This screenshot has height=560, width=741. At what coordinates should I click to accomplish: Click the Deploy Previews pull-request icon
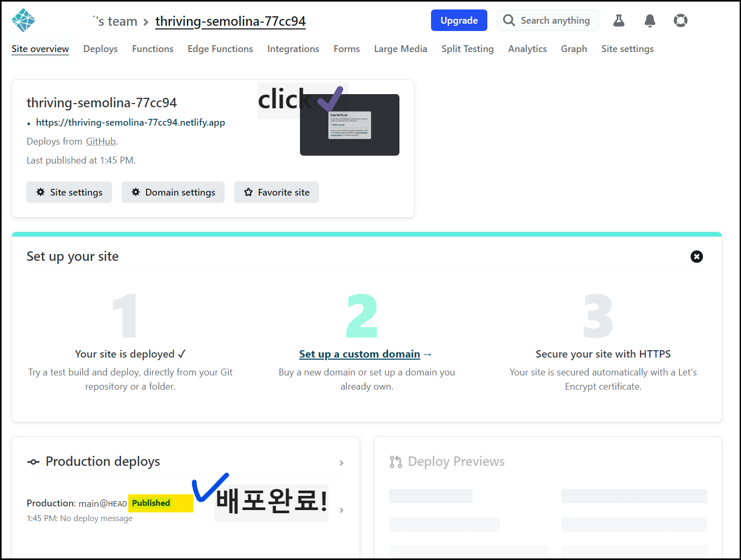tap(396, 462)
